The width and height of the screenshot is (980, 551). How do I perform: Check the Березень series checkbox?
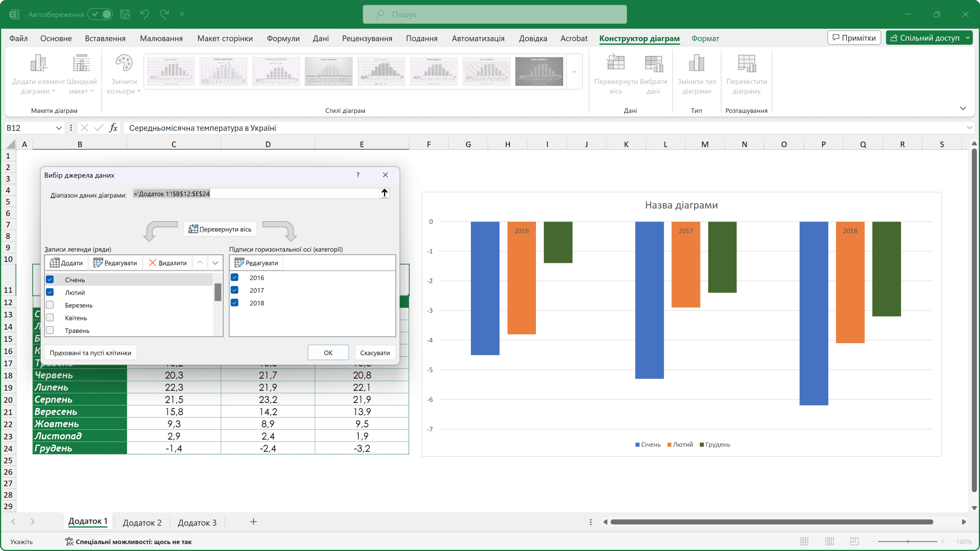coord(50,305)
